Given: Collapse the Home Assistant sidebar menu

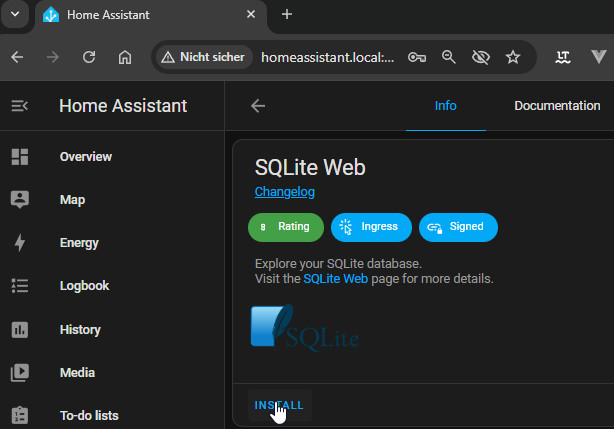Looking at the screenshot, I should tap(19, 106).
